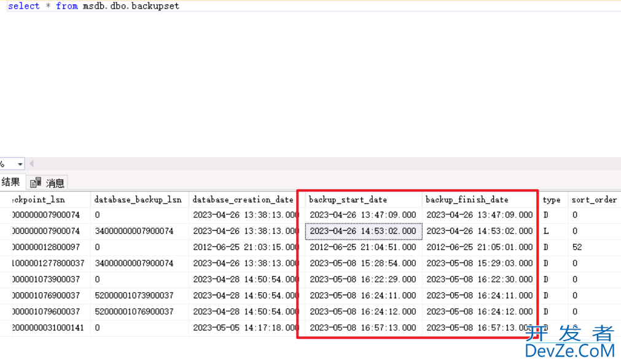Select backup_start_date cell 2023-05-08 16:24:12.000
This screenshot has height=364, width=621.
coord(363,312)
